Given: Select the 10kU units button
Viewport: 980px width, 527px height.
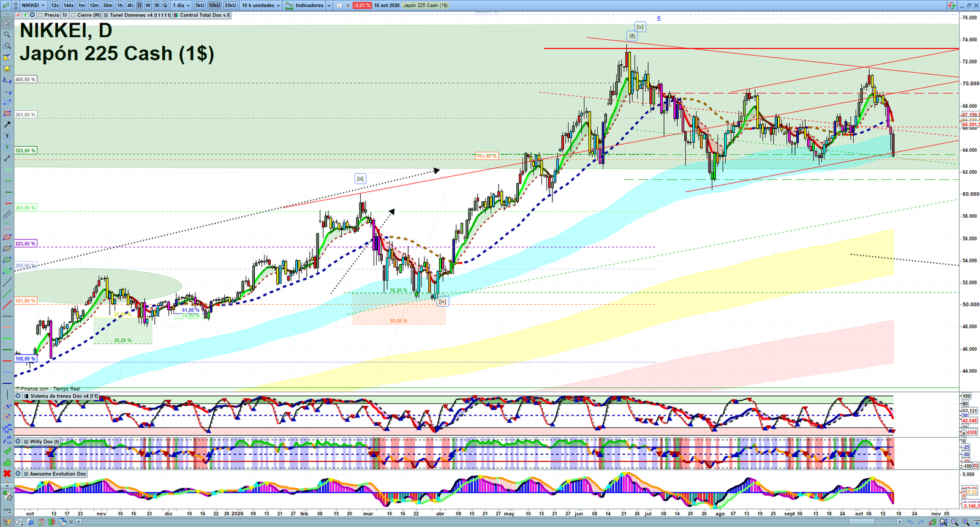Looking at the screenshot, I should pos(214,6).
